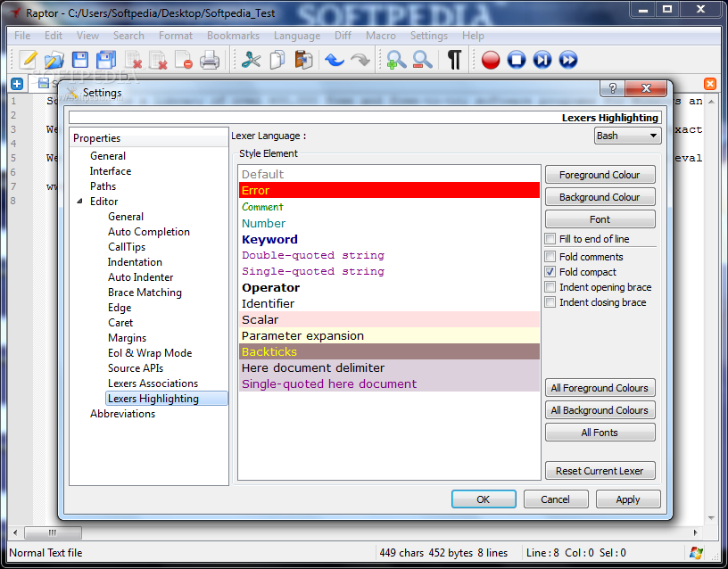
Task: Click the fast-forward Run Macro Multiple icon
Action: [x=568, y=60]
